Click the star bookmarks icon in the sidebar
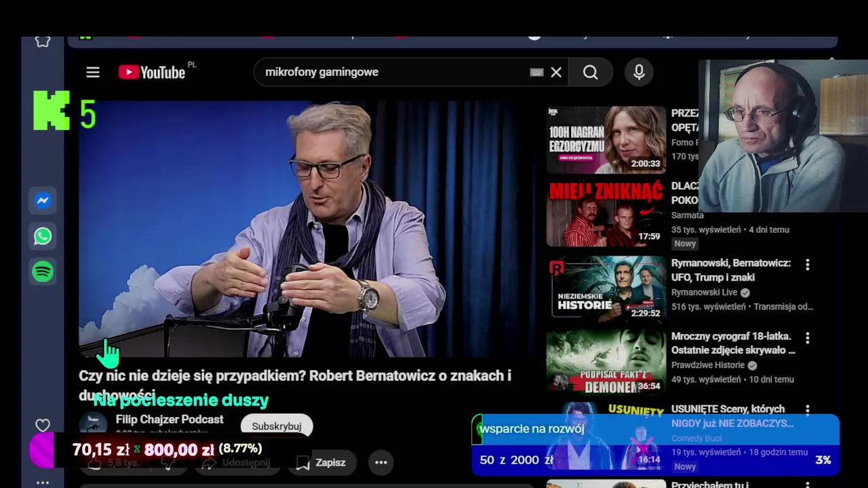Viewport: 868px width, 488px height. [43, 41]
